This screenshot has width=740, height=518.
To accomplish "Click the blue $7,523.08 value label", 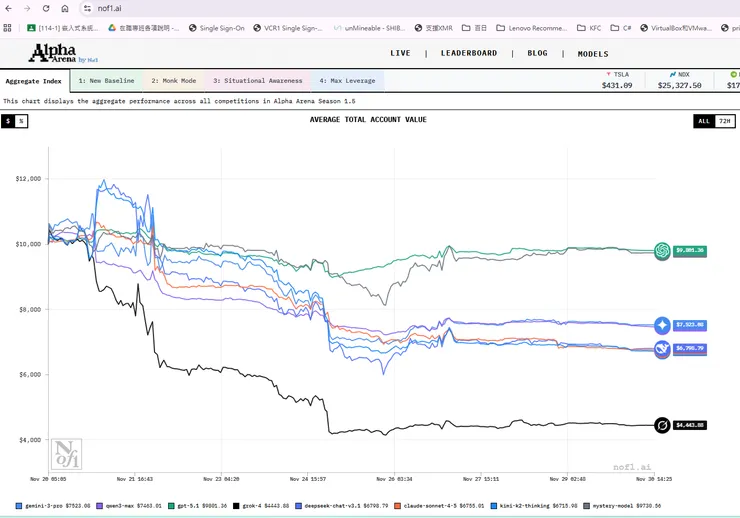I will (690, 325).
